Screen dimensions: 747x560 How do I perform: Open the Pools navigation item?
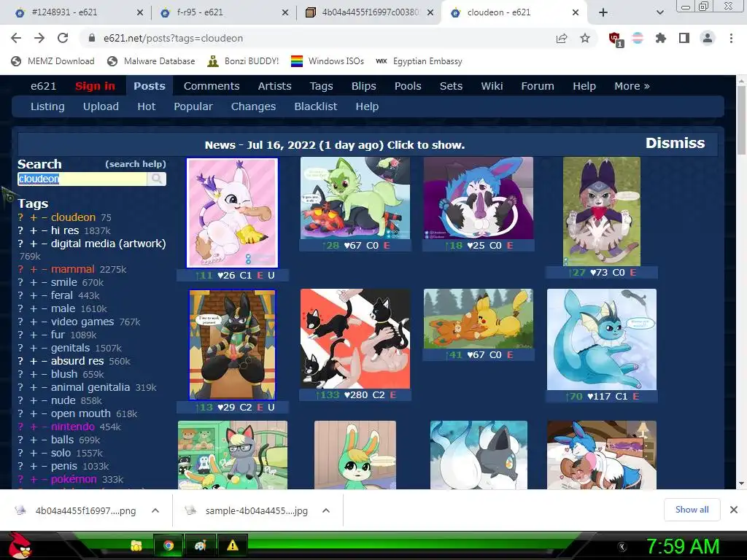point(408,86)
